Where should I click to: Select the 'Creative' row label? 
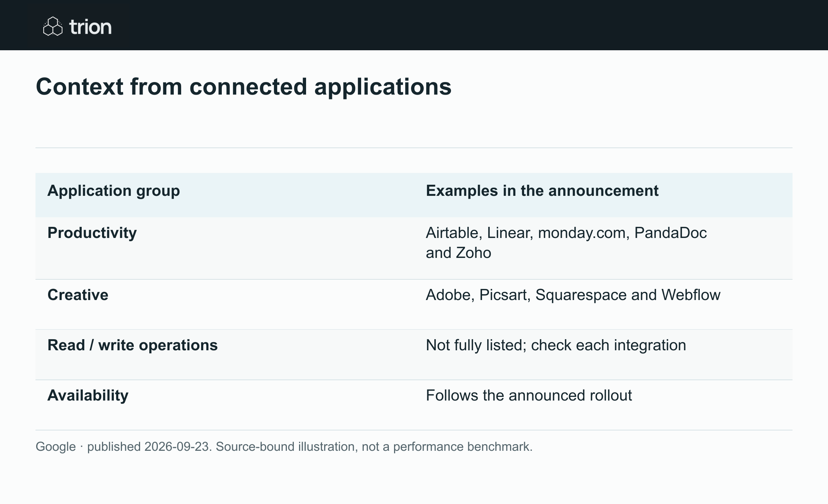click(x=78, y=295)
